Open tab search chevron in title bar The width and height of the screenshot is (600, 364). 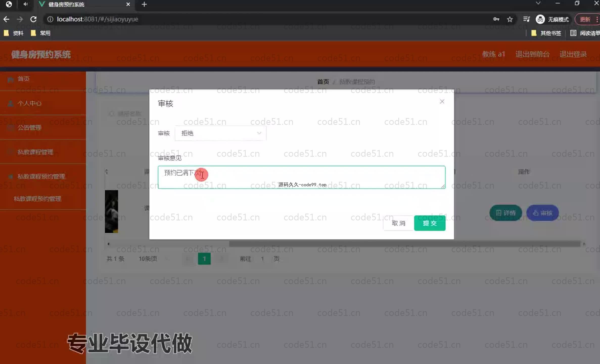pyautogui.click(x=538, y=3)
